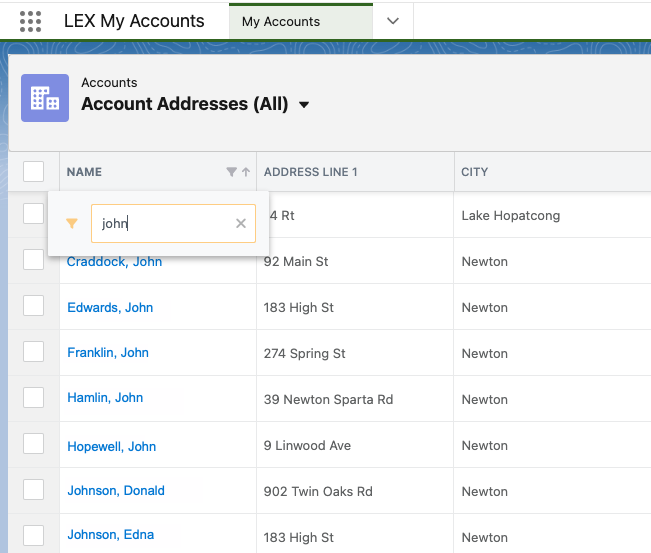Click the Accounts building icon

pyautogui.click(x=45, y=98)
